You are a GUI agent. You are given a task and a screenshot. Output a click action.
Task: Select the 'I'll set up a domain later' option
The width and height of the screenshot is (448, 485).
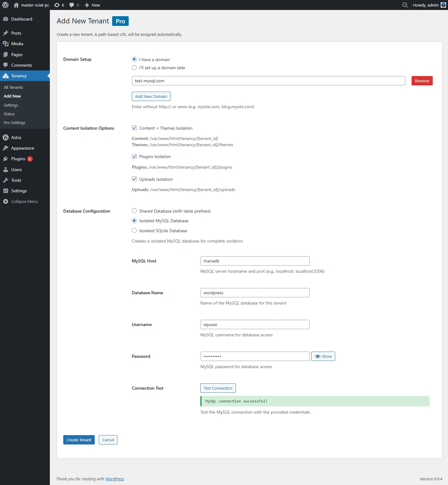pos(134,68)
